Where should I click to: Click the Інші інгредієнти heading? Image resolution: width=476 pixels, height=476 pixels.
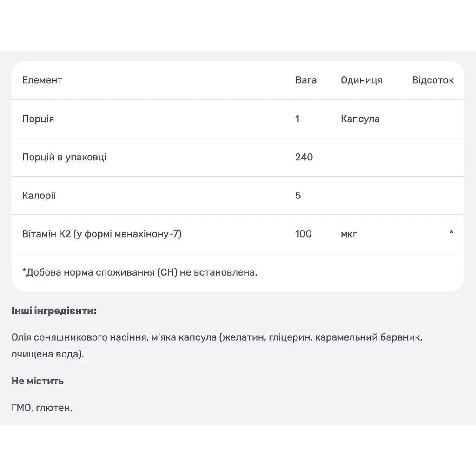click(54, 311)
